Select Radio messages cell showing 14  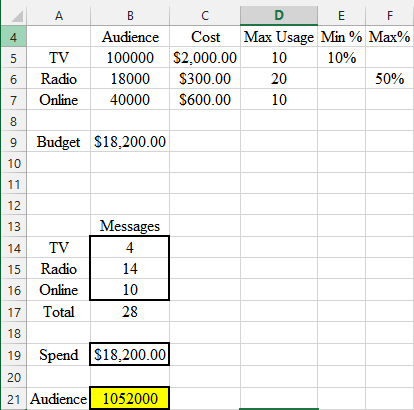coord(130,269)
